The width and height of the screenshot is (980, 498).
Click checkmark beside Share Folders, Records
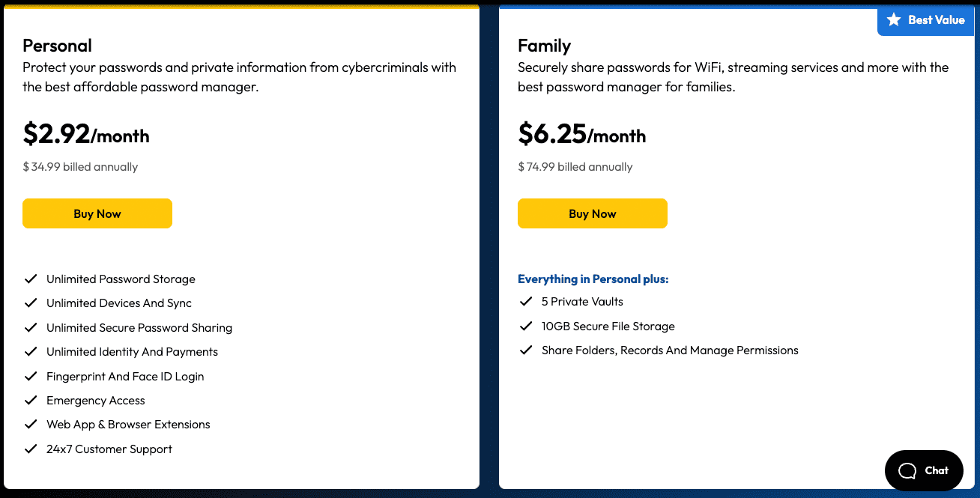click(x=526, y=350)
